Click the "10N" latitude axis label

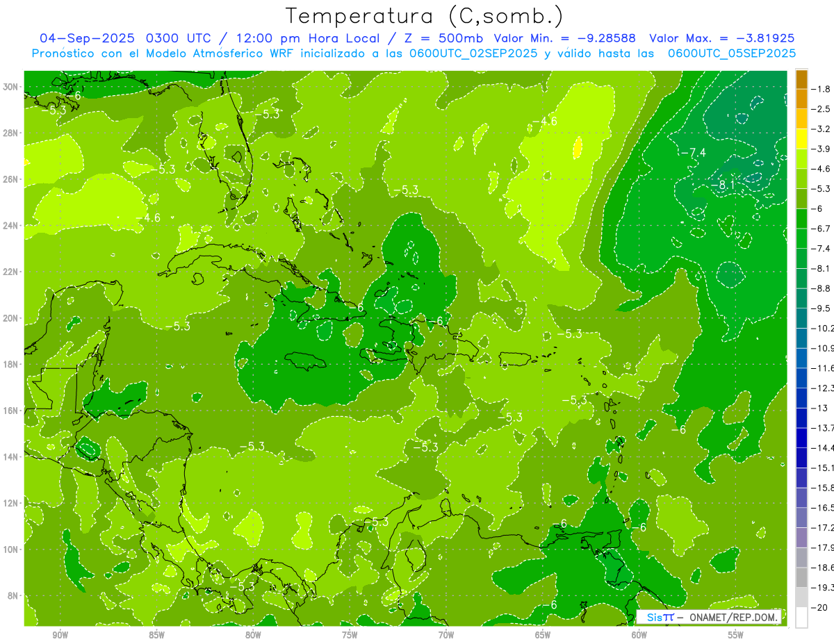11,549
